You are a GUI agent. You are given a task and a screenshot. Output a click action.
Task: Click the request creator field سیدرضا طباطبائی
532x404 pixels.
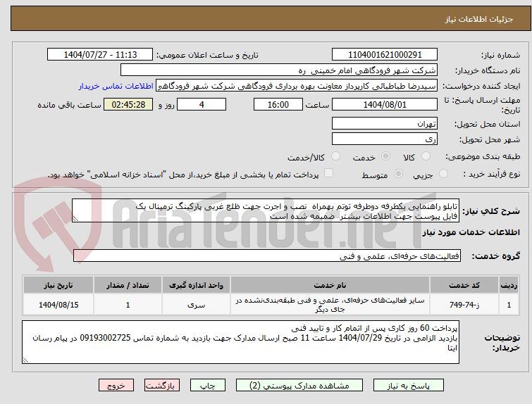coord(297,86)
